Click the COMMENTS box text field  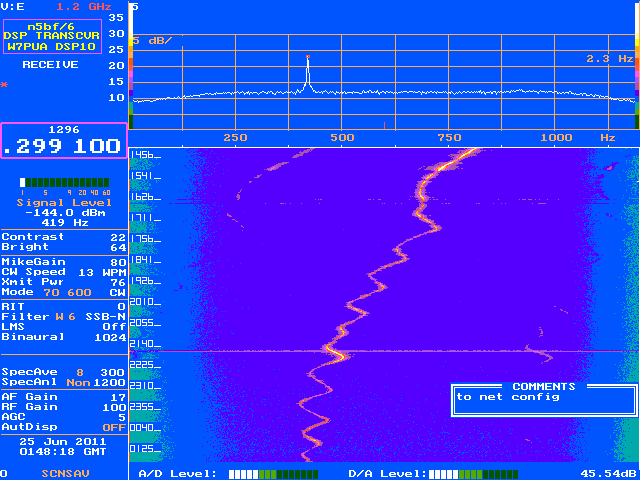pyautogui.click(x=544, y=400)
